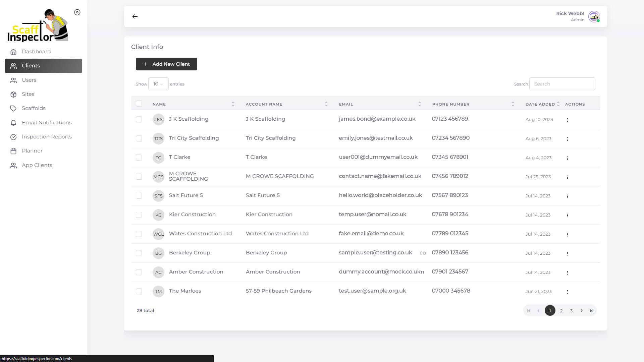644x362 pixels.
Task: Sort table by Email column arrows
Action: tap(420, 104)
